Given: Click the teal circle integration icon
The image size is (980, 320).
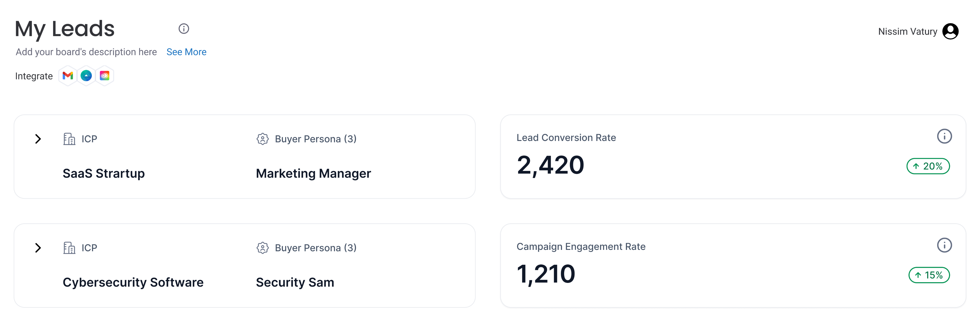Looking at the screenshot, I should pos(86,76).
